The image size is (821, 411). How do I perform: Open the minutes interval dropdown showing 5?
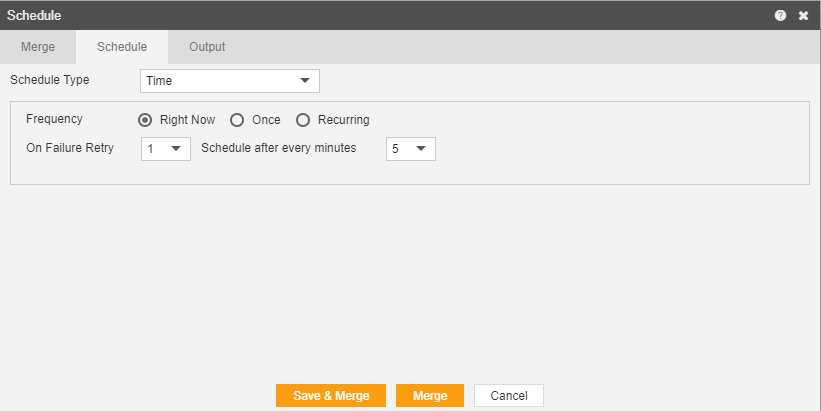coord(411,149)
